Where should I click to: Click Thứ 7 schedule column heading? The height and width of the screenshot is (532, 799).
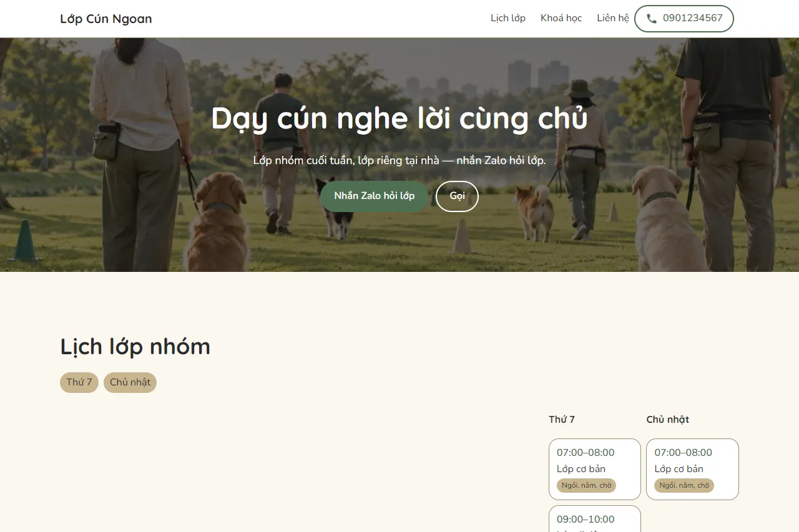click(x=562, y=420)
